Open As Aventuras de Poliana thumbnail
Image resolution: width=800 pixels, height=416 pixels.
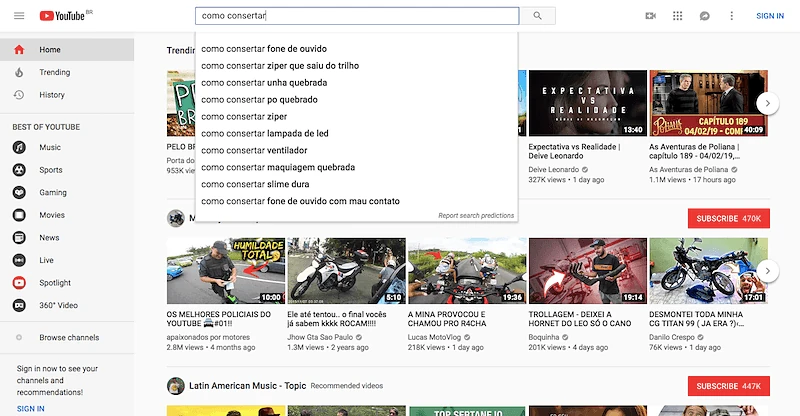tap(708, 104)
